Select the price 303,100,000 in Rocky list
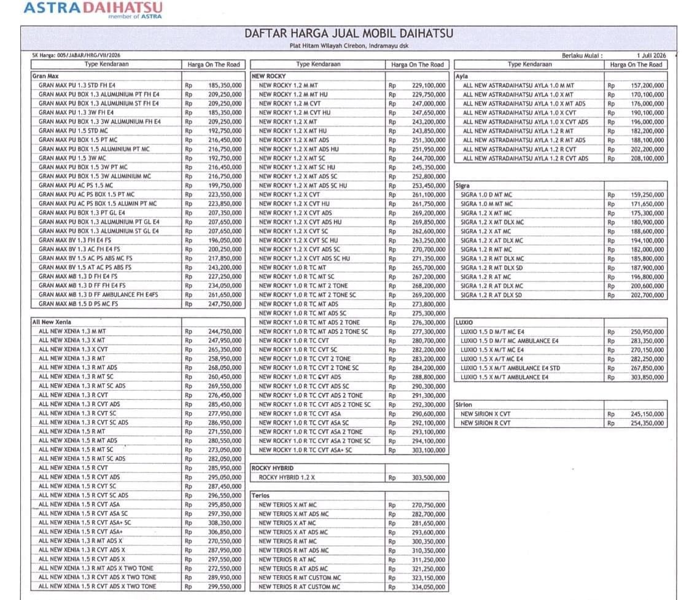This screenshot has height=600, width=700. pyautogui.click(x=429, y=450)
